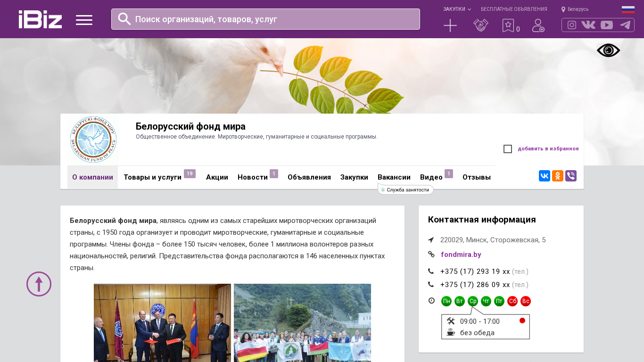The width and height of the screenshot is (644, 362).
Task: Click the address location arrow icon
Action: click(431, 240)
